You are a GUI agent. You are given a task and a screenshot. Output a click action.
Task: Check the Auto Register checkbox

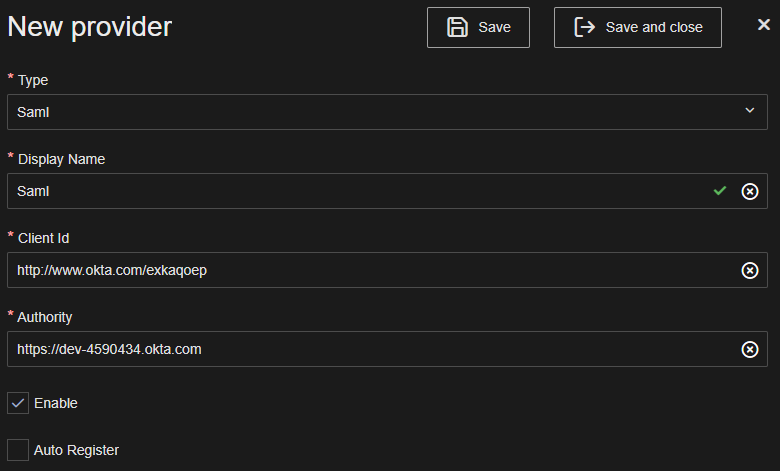(x=18, y=450)
